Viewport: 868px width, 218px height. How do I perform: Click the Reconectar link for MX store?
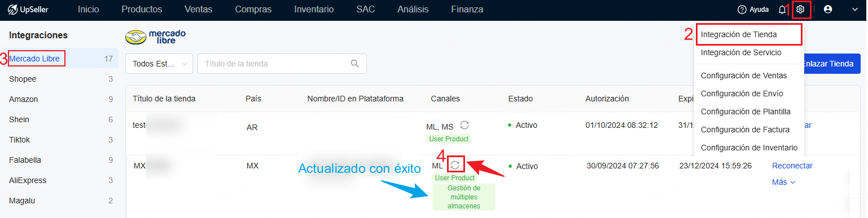(x=792, y=166)
